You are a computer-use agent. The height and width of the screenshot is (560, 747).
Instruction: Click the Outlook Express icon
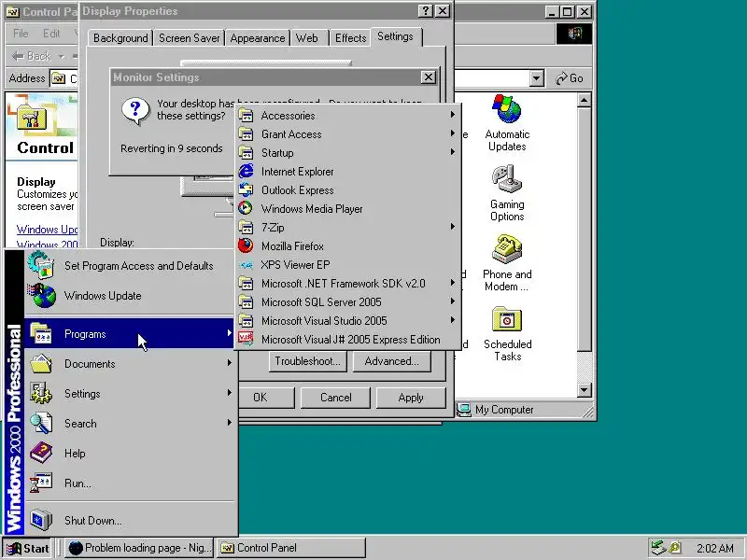[x=246, y=189]
